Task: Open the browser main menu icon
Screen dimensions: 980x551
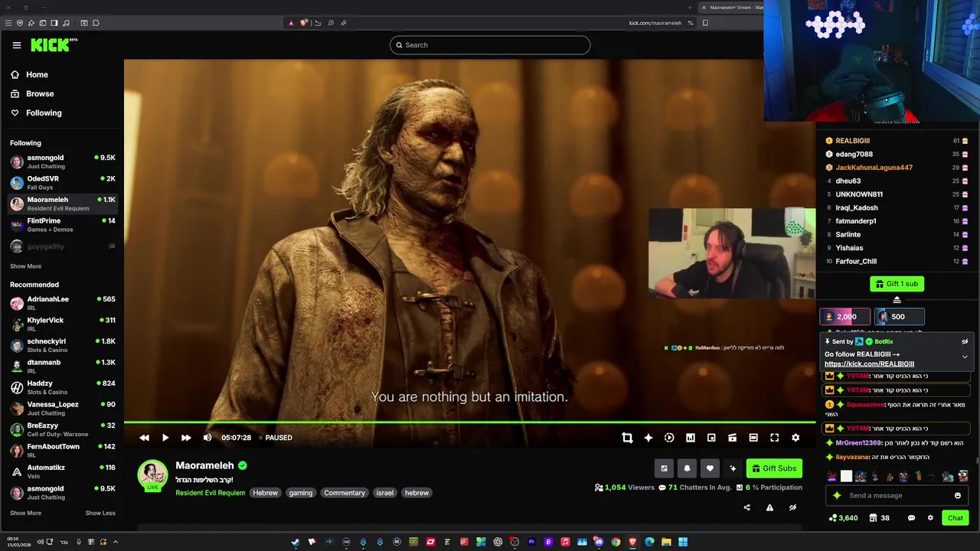Action: click(x=8, y=23)
